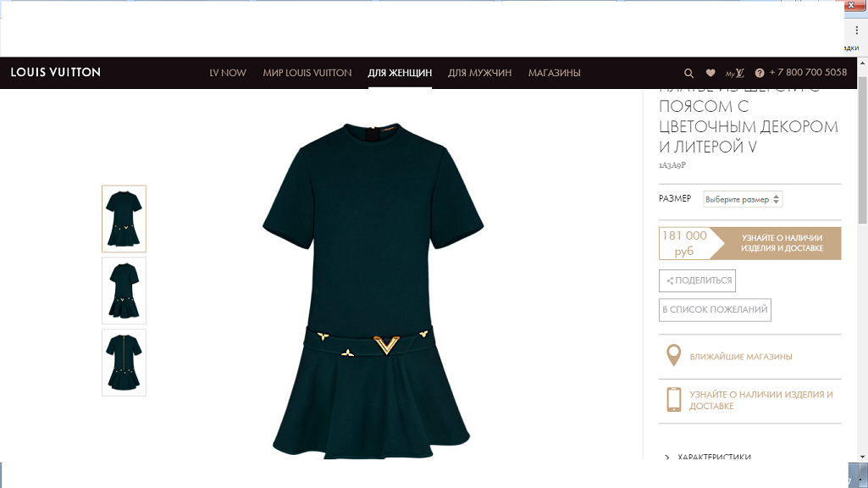Screen dimensions: 868x488
Task: Open the My LV account icon
Action: 734,73
